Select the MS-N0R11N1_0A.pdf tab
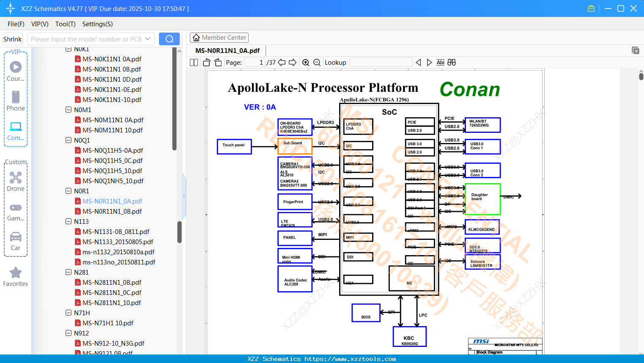The image size is (644, 363). [x=227, y=50]
